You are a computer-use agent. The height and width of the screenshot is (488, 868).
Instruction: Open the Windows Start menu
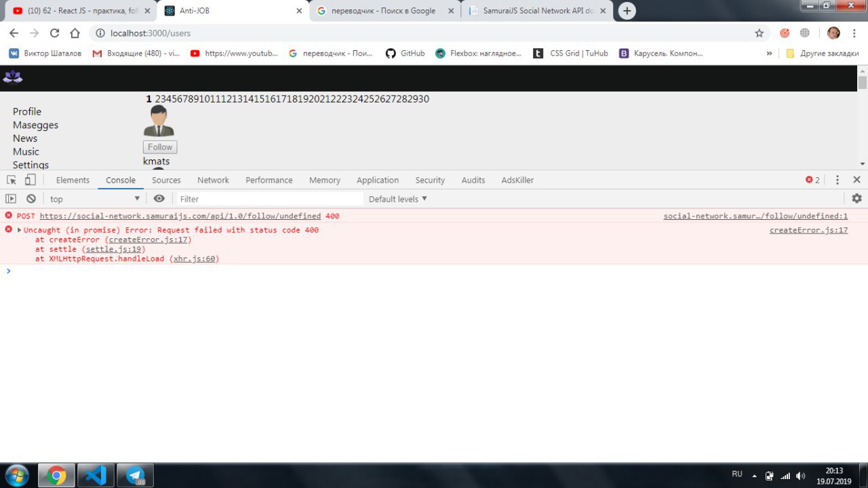pyautogui.click(x=16, y=475)
